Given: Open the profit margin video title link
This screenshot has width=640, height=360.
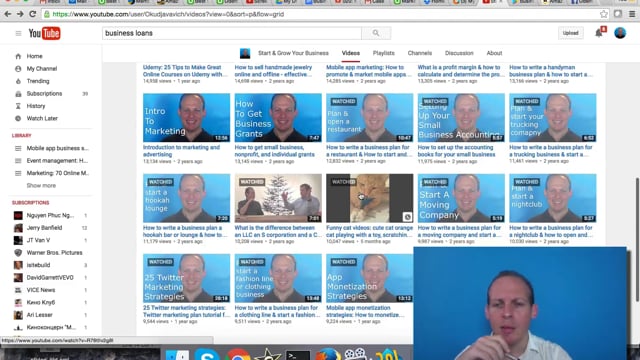Looking at the screenshot, I should tap(460, 71).
